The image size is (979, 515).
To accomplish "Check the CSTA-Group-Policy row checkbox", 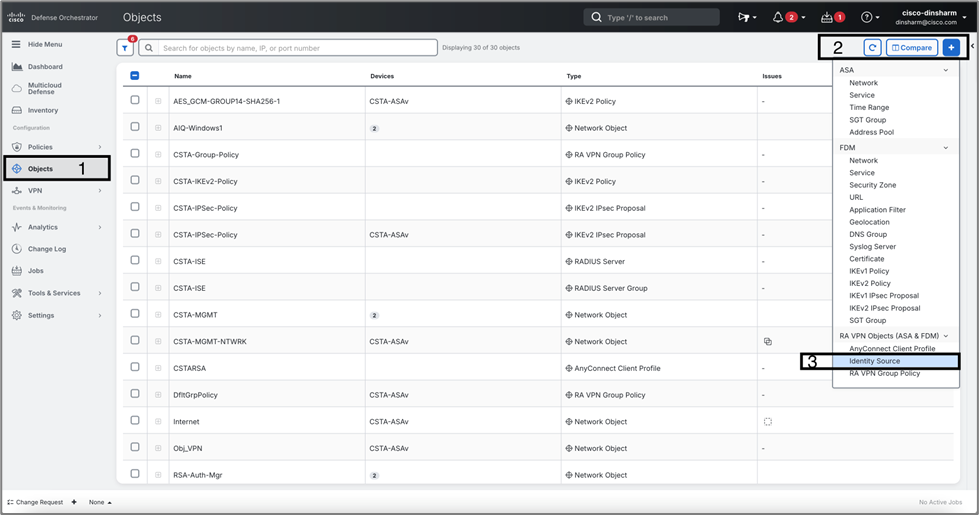I will (x=135, y=154).
